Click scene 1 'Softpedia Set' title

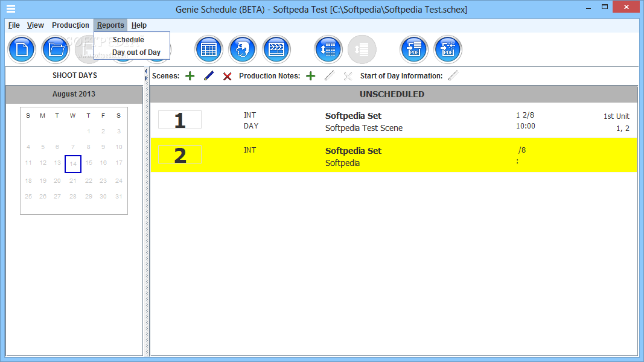coord(353,116)
